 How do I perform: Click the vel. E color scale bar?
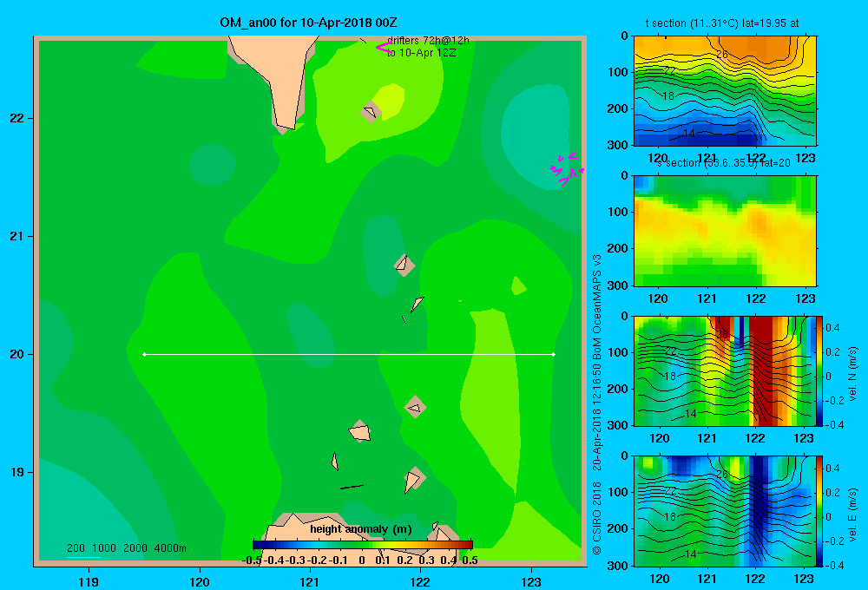[820, 511]
